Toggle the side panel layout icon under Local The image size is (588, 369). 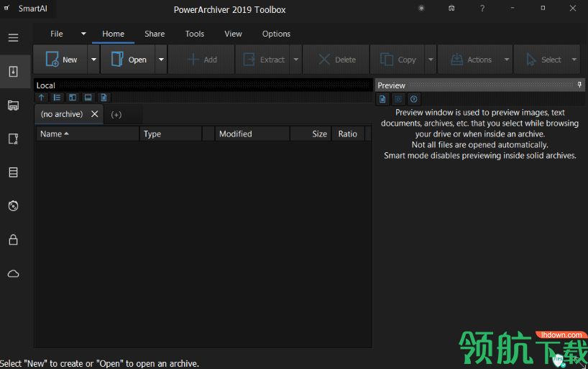point(73,98)
